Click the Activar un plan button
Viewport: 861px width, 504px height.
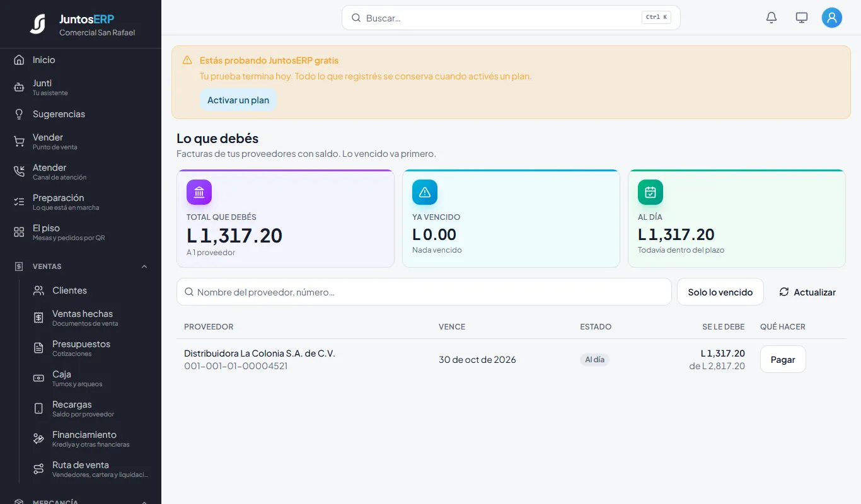(x=238, y=100)
